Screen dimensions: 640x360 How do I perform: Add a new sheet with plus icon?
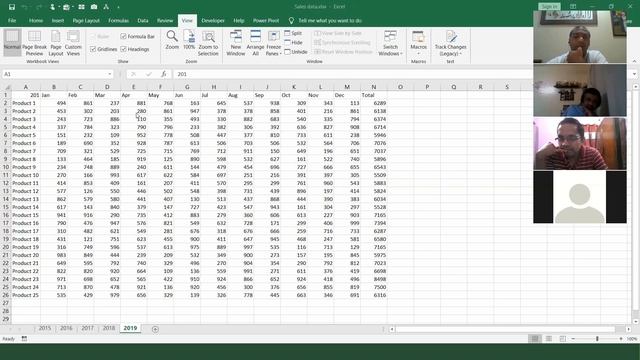pos(155,329)
